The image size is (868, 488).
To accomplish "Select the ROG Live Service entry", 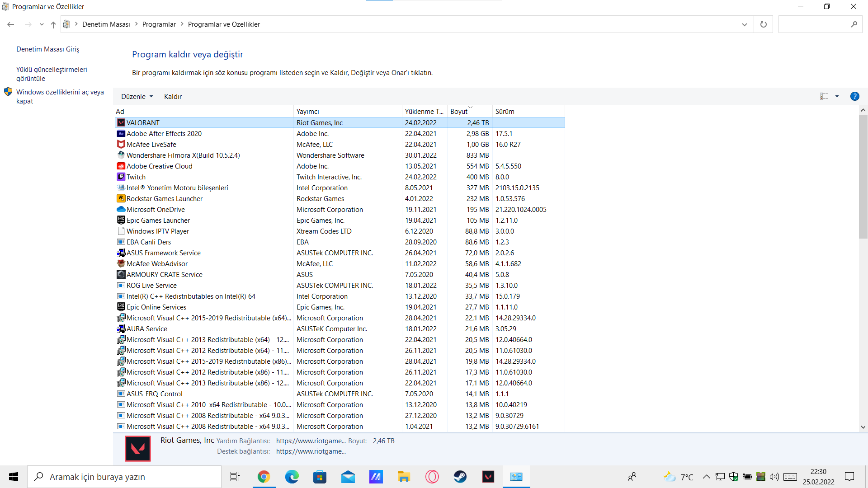I will point(340,285).
